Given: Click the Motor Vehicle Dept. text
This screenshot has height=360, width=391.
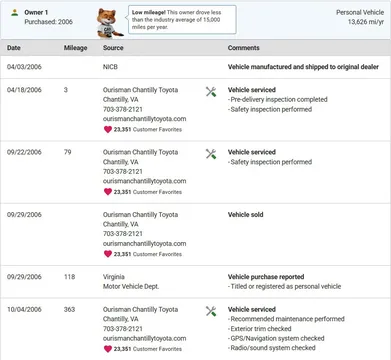Looking at the screenshot, I should tap(131, 286).
